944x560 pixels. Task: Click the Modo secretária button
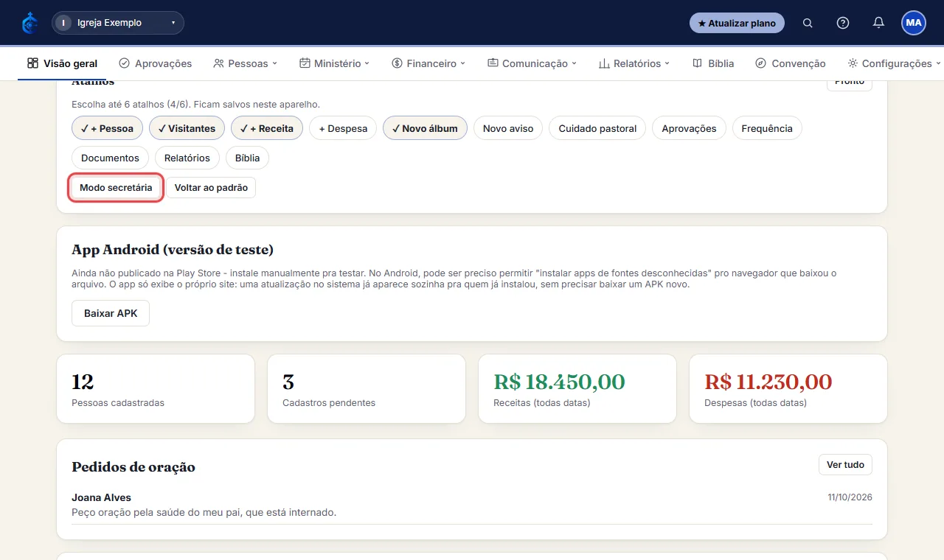116,188
